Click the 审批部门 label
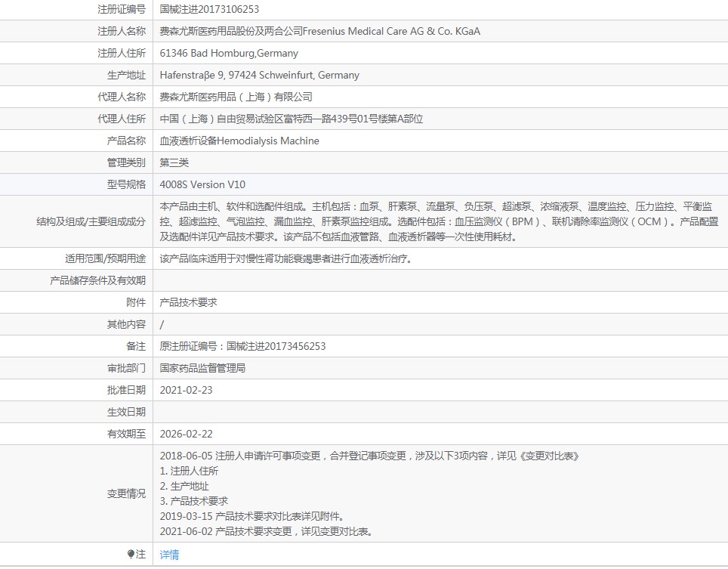728x569 pixels. click(x=126, y=368)
